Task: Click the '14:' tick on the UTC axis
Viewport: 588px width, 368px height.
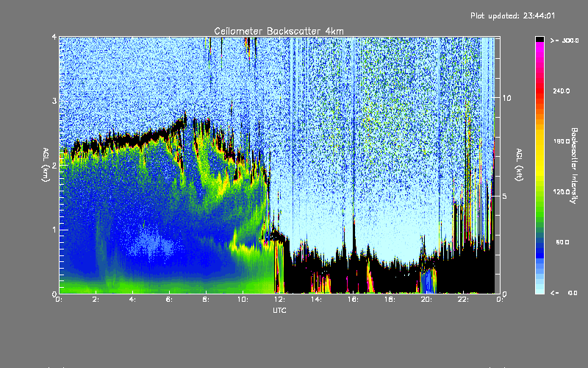Action: (316, 300)
